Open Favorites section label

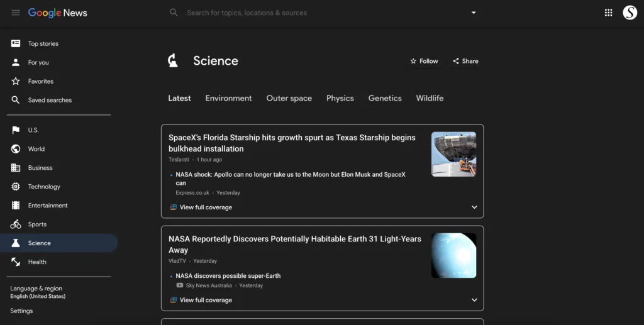[x=41, y=81]
